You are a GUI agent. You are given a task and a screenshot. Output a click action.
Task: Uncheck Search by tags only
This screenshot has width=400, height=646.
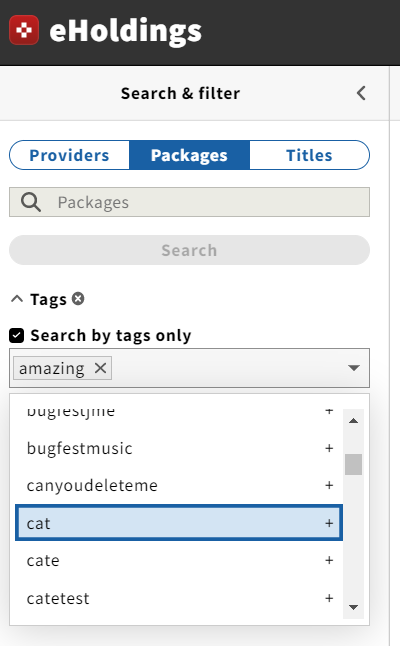coord(16,335)
